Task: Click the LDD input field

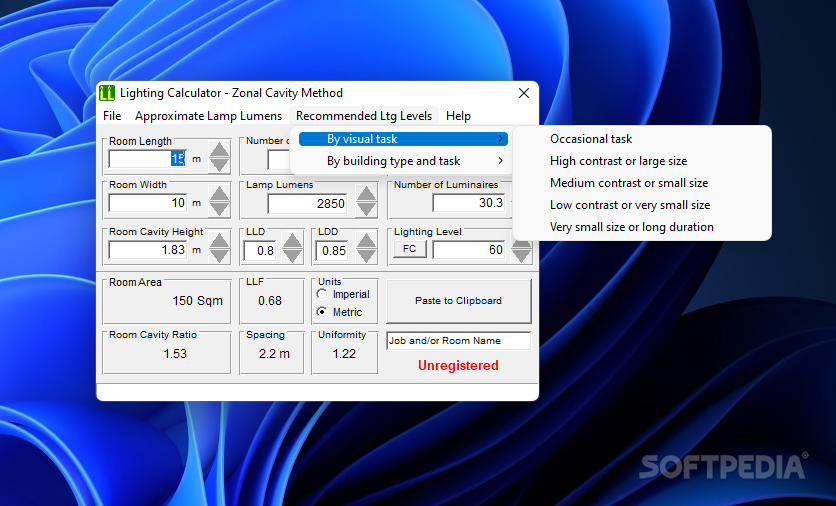Action: 332,251
